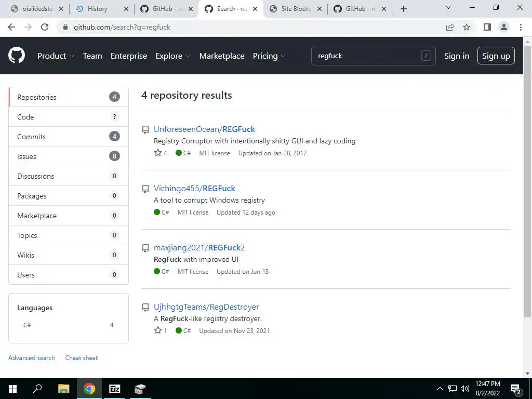Switch to the Site Blocker tab

(296, 9)
